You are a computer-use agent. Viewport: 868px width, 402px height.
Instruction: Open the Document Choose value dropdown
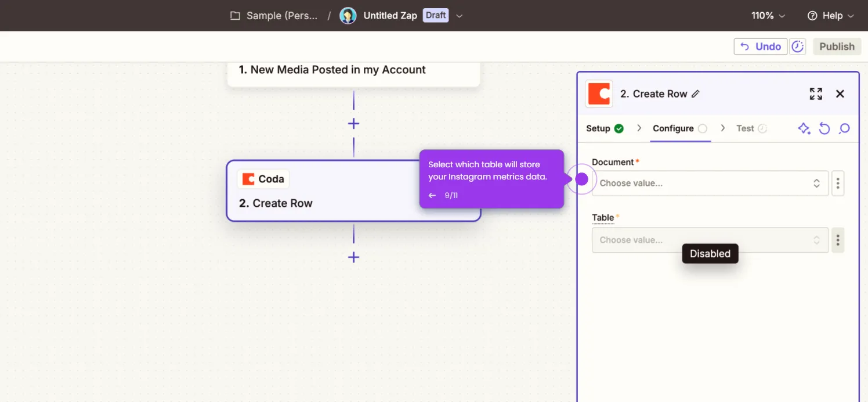pyautogui.click(x=710, y=183)
